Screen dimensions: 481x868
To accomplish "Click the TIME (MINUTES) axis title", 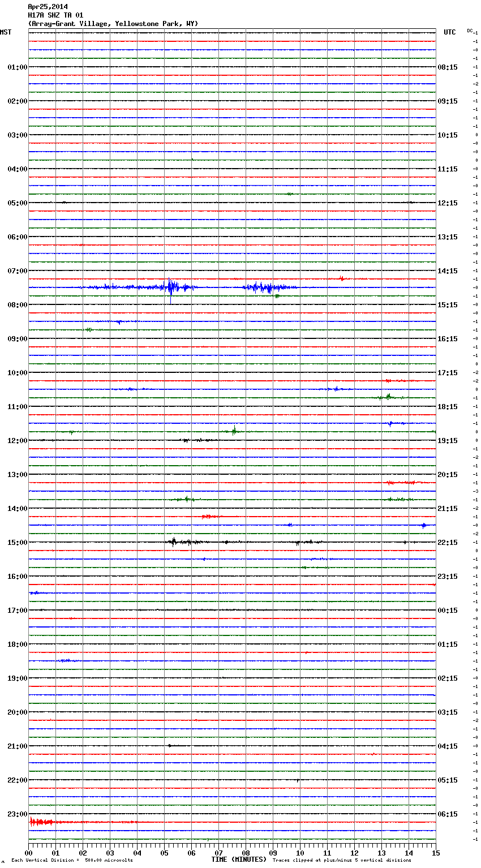I will (x=239, y=860).
